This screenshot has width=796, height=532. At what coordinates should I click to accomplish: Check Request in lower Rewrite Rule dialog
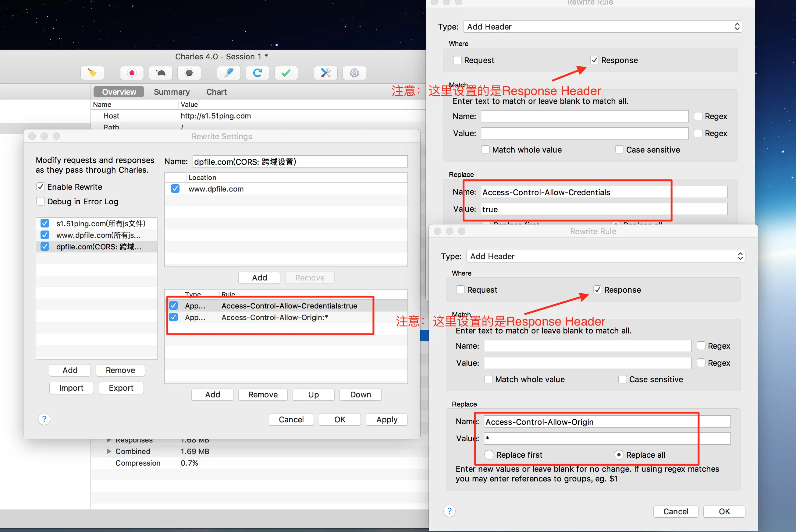click(460, 289)
